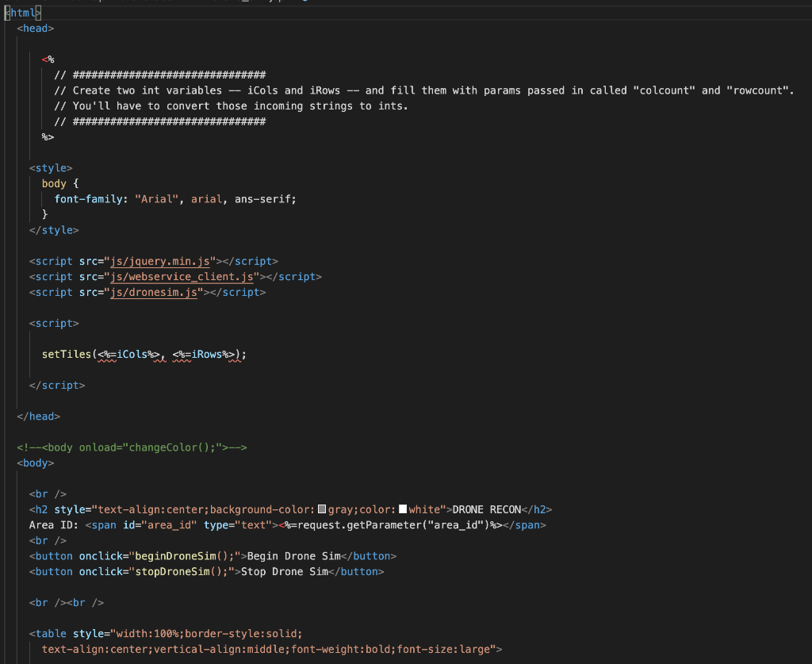Click the opening html tag

pos(23,13)
